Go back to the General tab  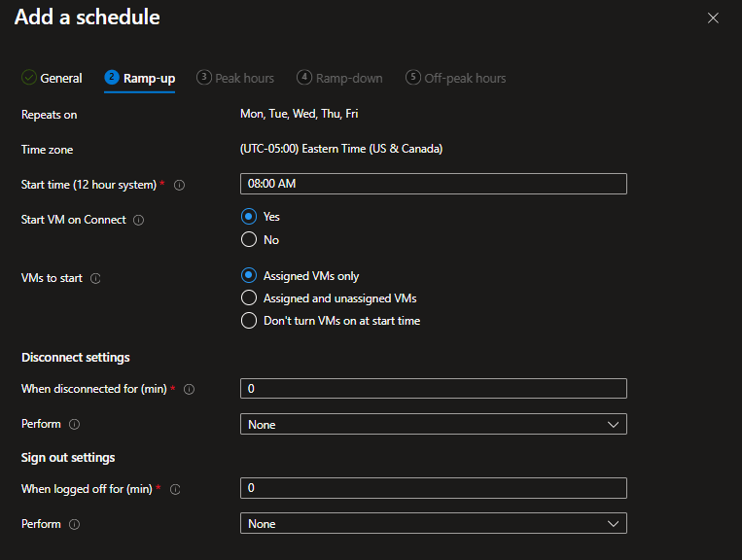click(x=53, y=78)
